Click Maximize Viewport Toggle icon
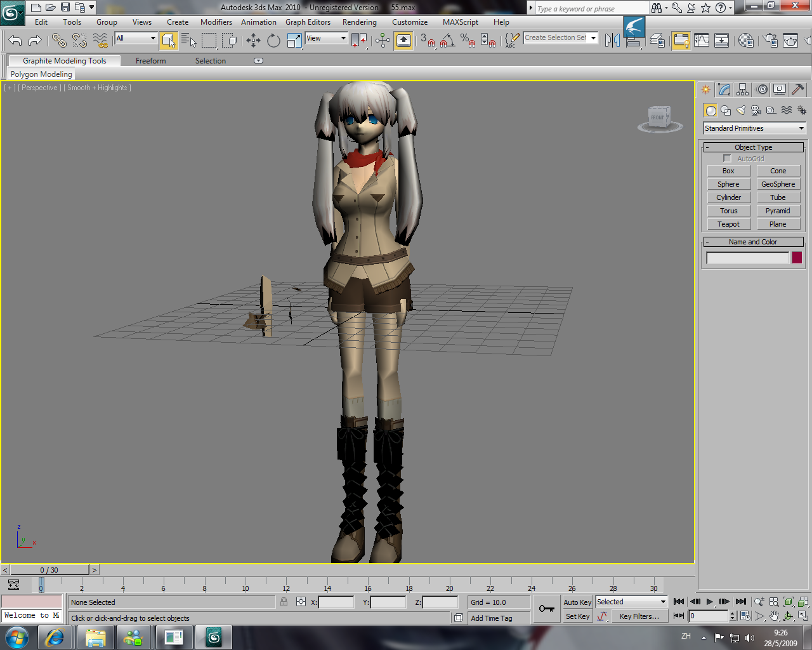 click(x=803, y=616)
